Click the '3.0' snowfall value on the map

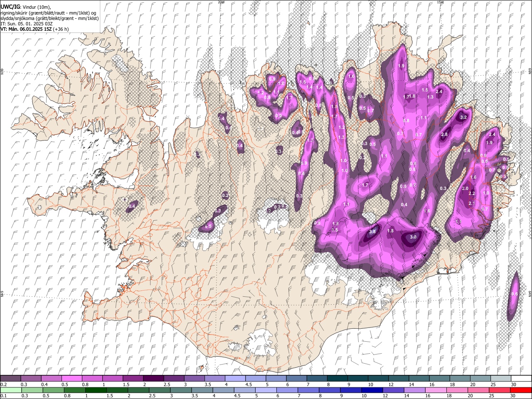pos(413,237)
